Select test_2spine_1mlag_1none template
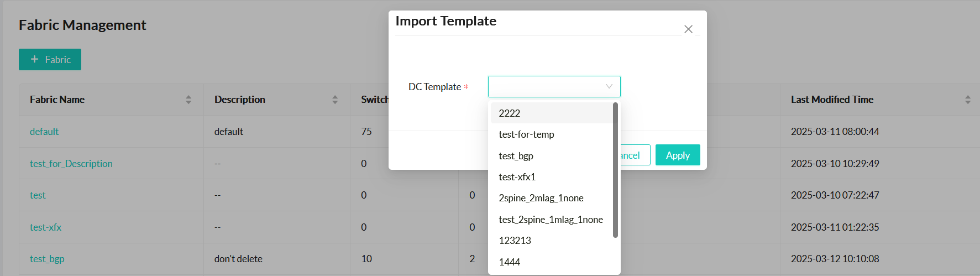Viewport: 980px width, 276px height. [551, 220]
